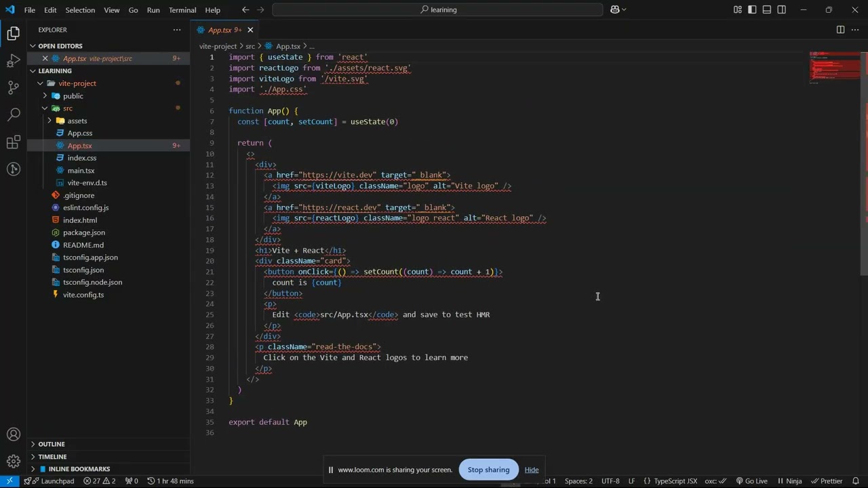Click the editor vertical scrollbar

pos(864,163)
